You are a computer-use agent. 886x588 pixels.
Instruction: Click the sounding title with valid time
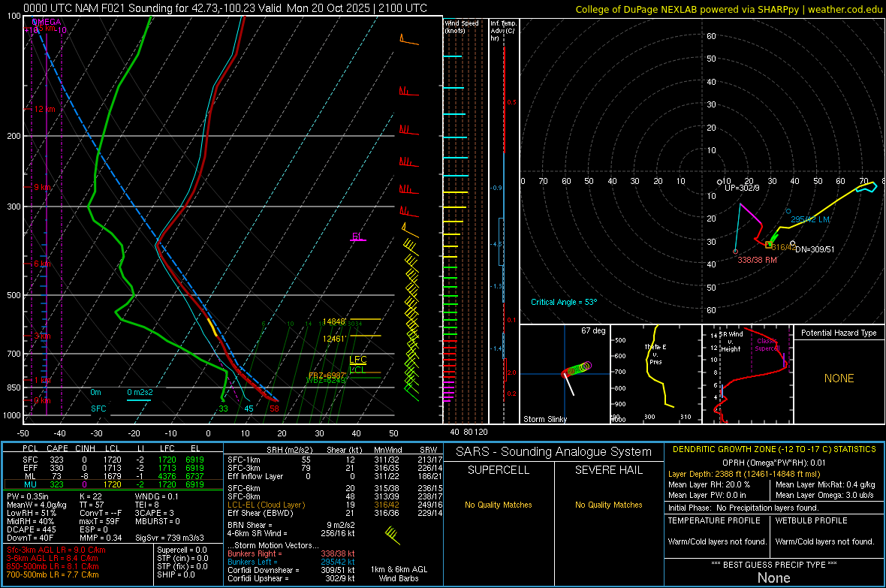(x=225, y=8)
